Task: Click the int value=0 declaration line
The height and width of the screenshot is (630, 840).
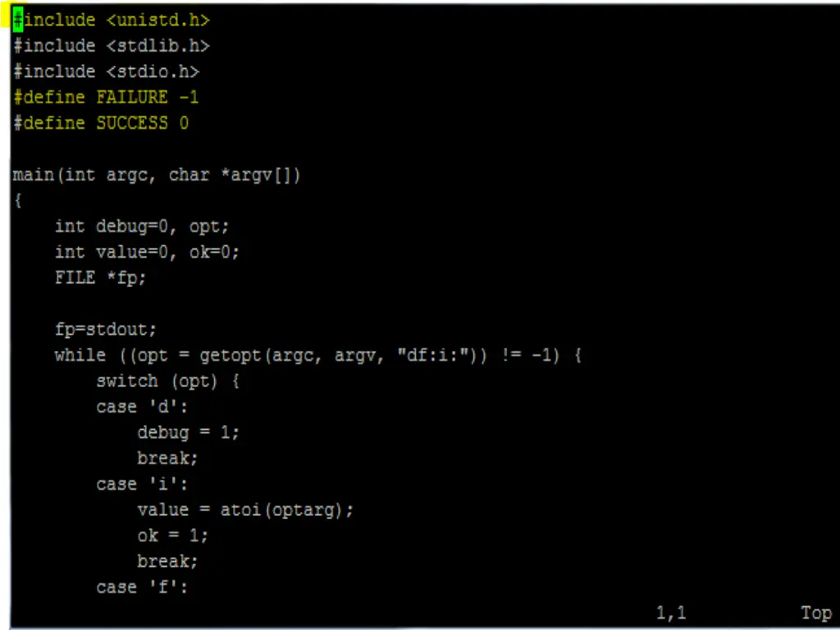Action: coord(147,252)
